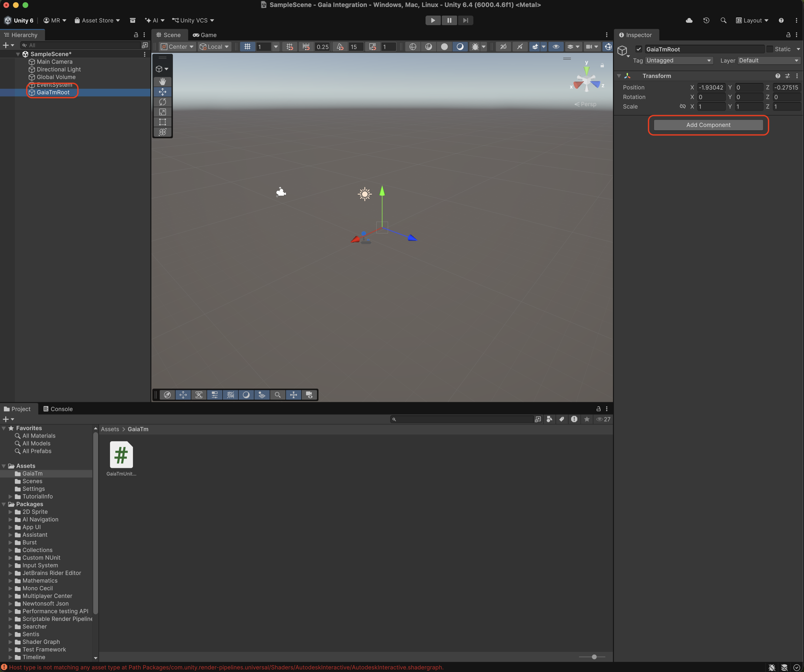Toggle constrained proportions link for Scale
Image resolution: width=804 pixels, height=672 pixels.
click(x=682, y=107)
